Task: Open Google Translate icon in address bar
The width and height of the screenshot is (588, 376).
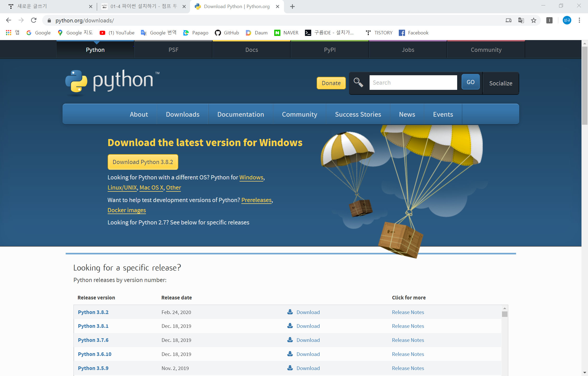Action: click(521, 20)
